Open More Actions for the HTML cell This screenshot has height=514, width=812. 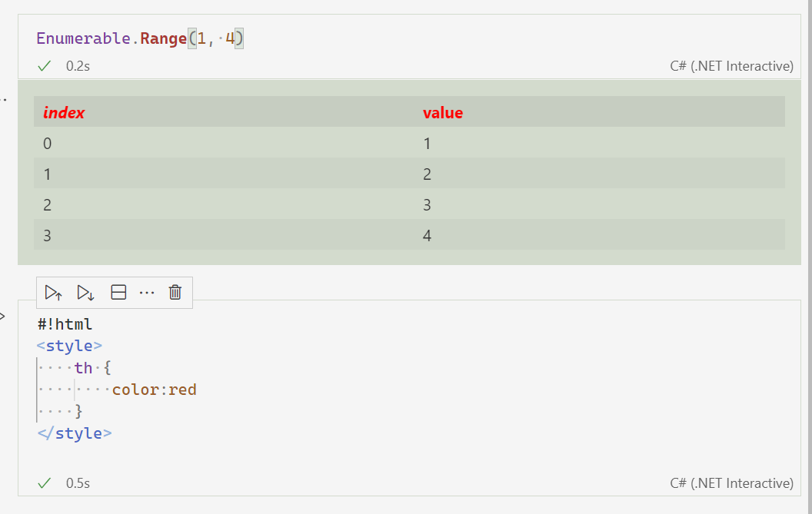click(x=147, y=292)
